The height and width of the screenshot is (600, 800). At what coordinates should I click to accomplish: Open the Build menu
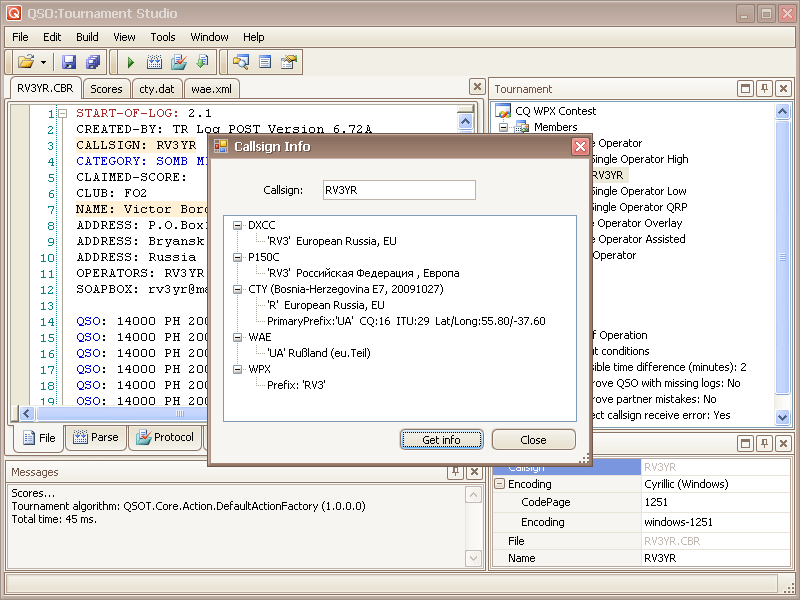click(x=87, y=37)
